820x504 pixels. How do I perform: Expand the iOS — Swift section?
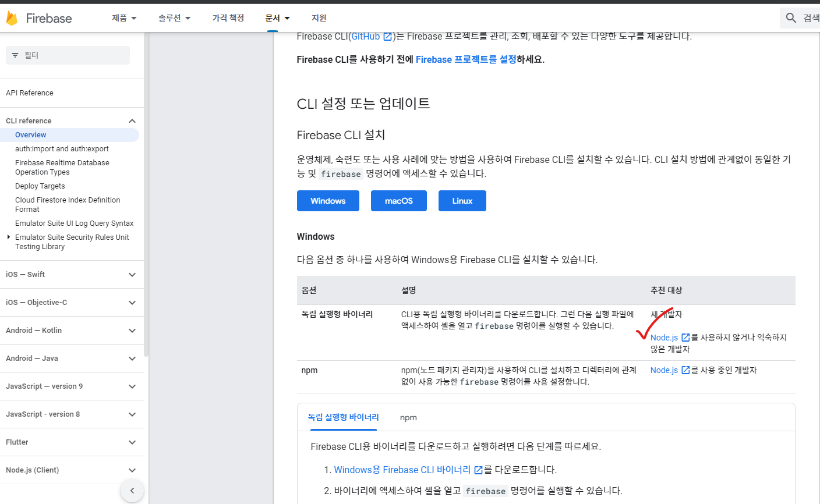[132, 275]
